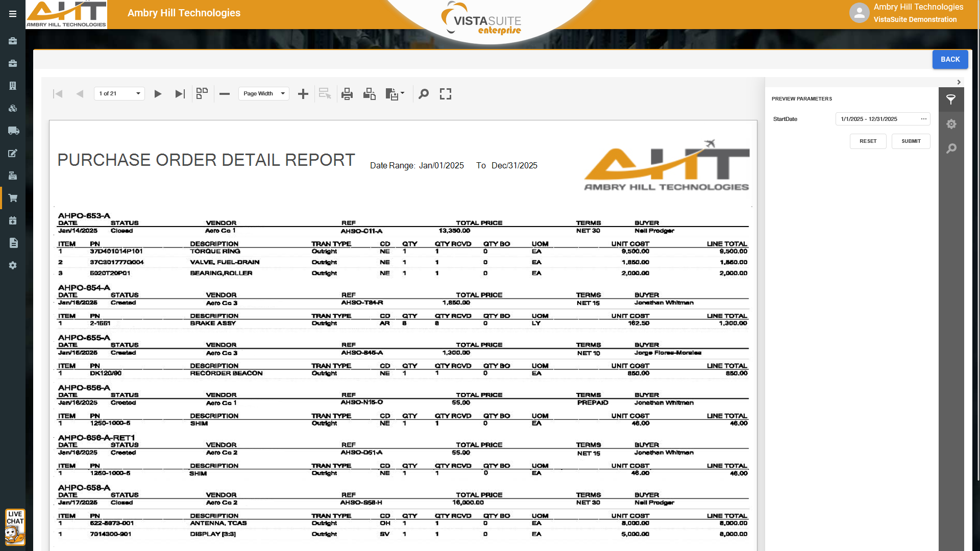
Task: Open the shopping cart sidebar icon
Action: [13, 198]
